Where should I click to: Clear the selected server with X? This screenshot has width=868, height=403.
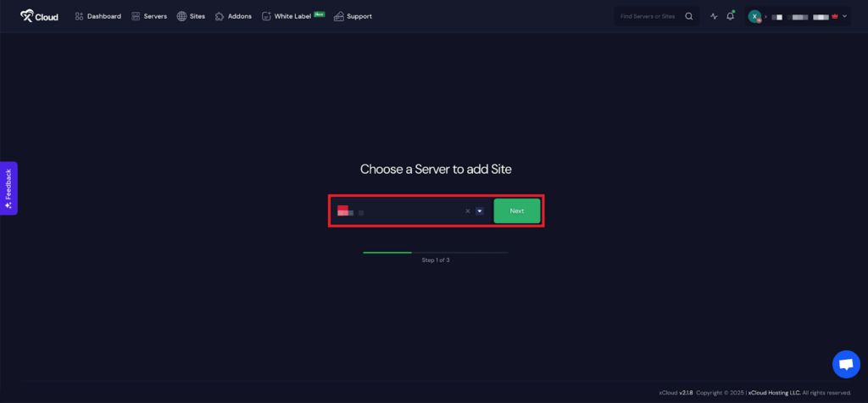467,211
